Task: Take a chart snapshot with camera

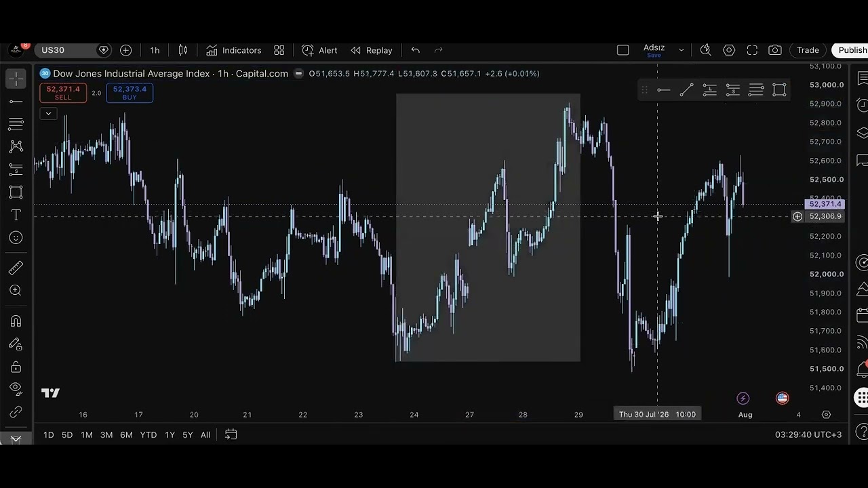Action: click(775, 50)
